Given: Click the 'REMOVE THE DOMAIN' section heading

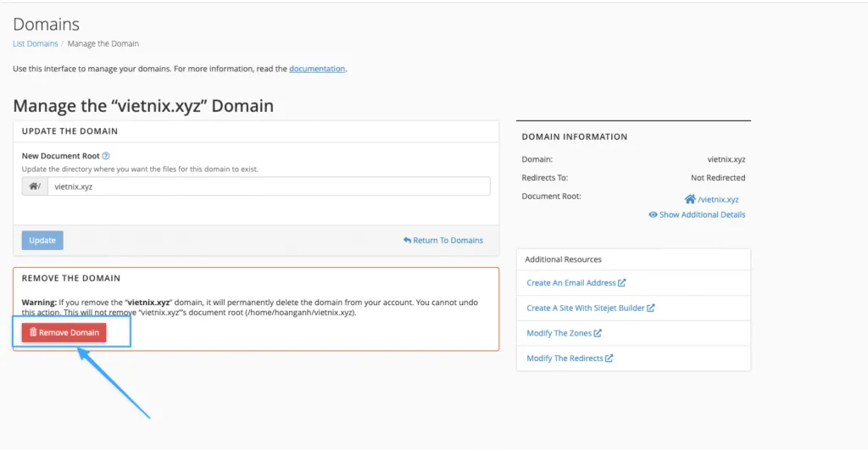Looking at the screenshot, I should click(71, 279).
